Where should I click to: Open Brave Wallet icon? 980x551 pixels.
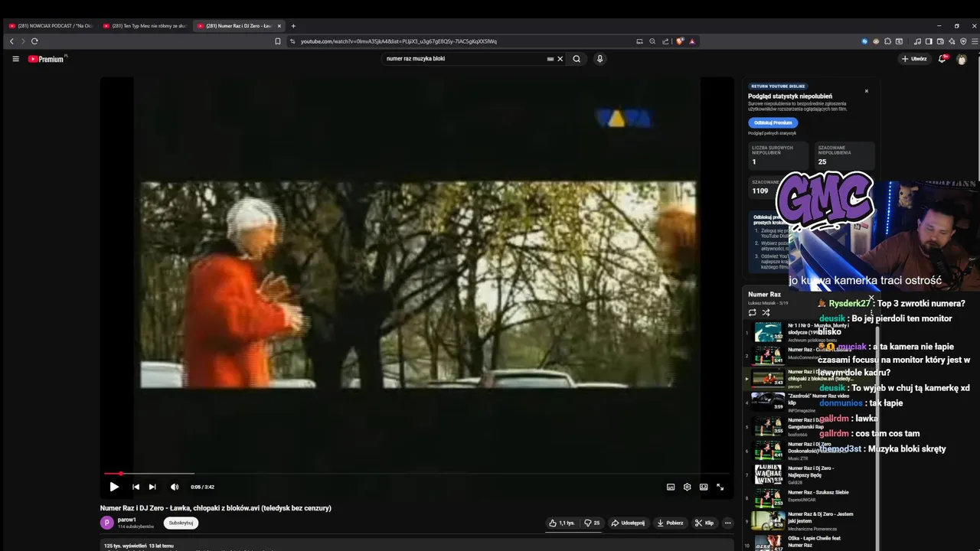click(x=940, y=41)
